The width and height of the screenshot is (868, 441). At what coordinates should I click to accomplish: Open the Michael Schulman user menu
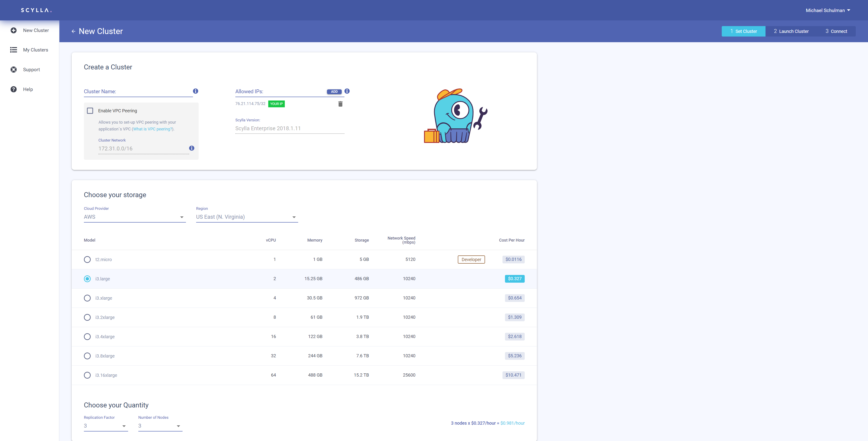(828, 10)
